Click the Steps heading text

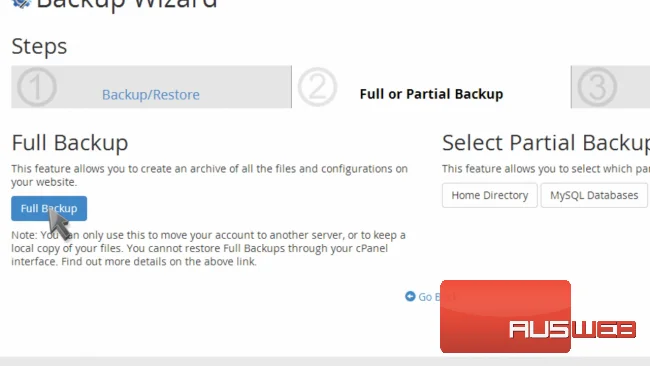tap(39, 46)
